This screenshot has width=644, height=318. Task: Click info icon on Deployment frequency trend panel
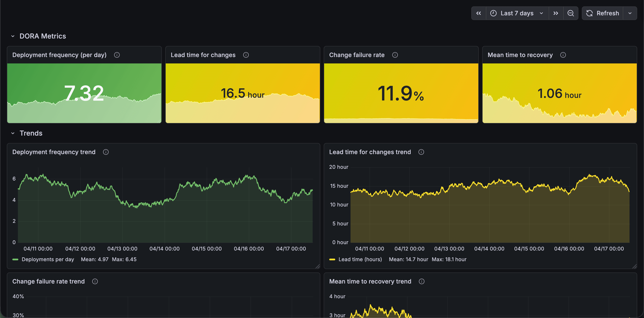(106, 152)
